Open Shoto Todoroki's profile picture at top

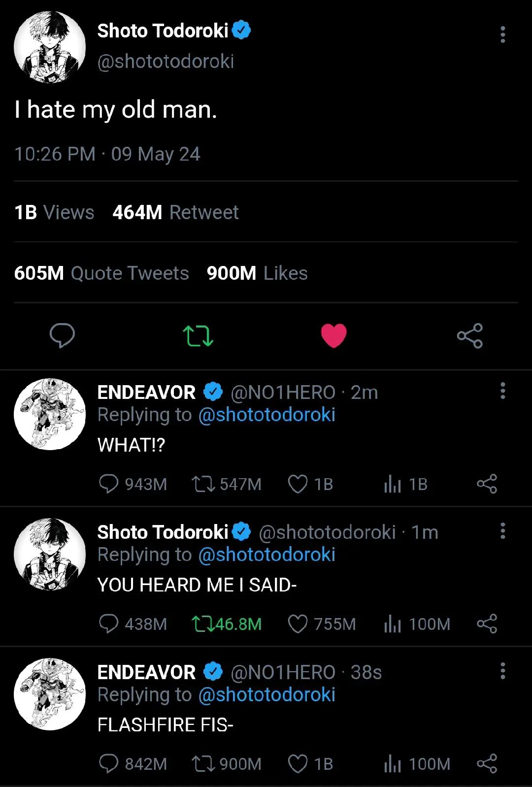[x=49, y=47]
